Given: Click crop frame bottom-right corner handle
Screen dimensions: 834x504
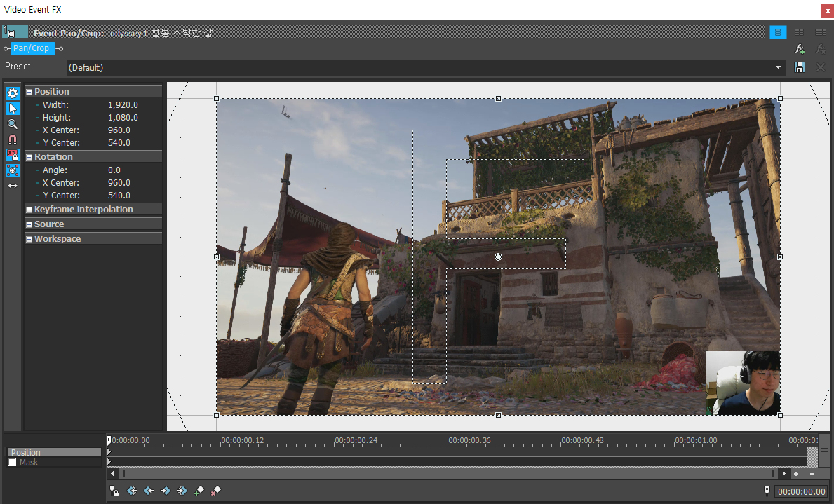Looking at the screenshot, I should click(780, 415).
